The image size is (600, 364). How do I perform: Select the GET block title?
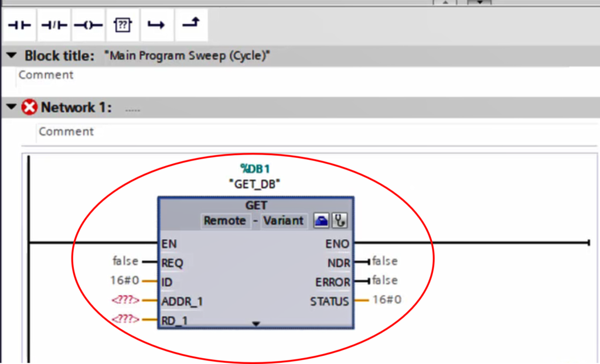pyautogui.click(x=255, y=205)
